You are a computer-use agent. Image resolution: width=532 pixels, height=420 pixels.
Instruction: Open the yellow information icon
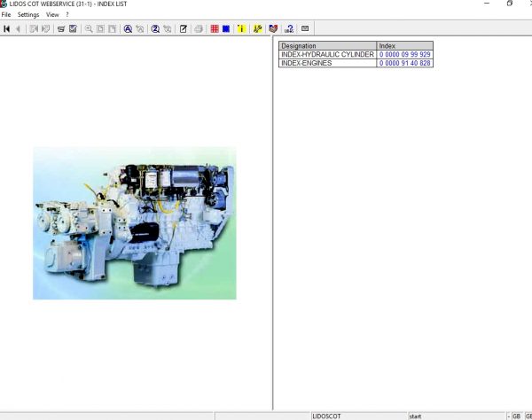pyautogui.click(x=241, y=29)
